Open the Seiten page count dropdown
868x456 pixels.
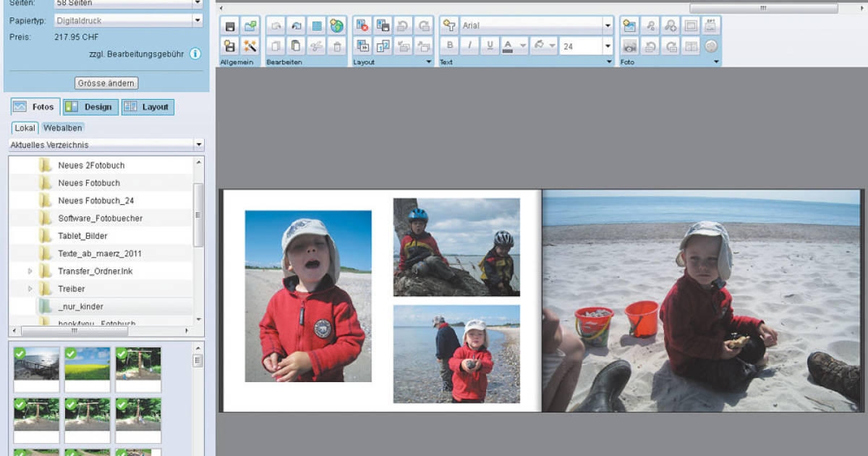(x=197, y=4)
